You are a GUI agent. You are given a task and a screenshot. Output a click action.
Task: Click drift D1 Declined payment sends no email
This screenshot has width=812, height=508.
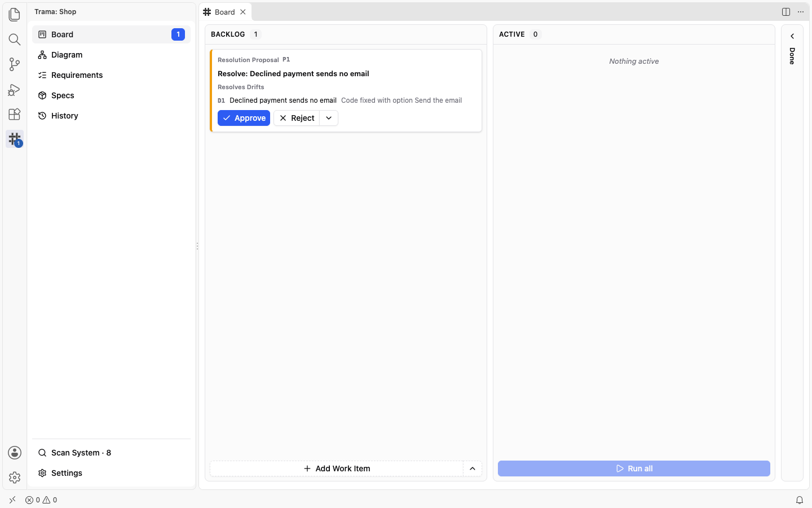[277, 100]
